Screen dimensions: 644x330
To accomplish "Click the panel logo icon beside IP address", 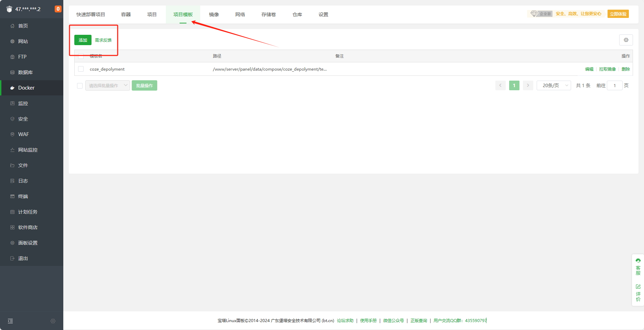I will [x=9, y=9].
